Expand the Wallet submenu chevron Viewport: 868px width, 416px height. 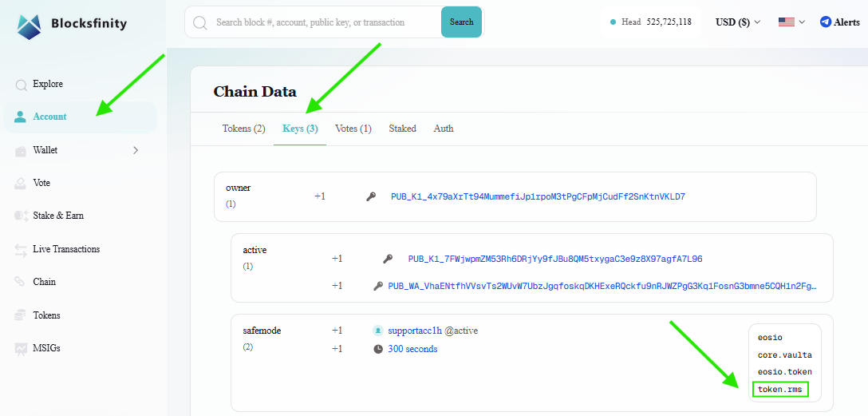[x=136, y=150]
